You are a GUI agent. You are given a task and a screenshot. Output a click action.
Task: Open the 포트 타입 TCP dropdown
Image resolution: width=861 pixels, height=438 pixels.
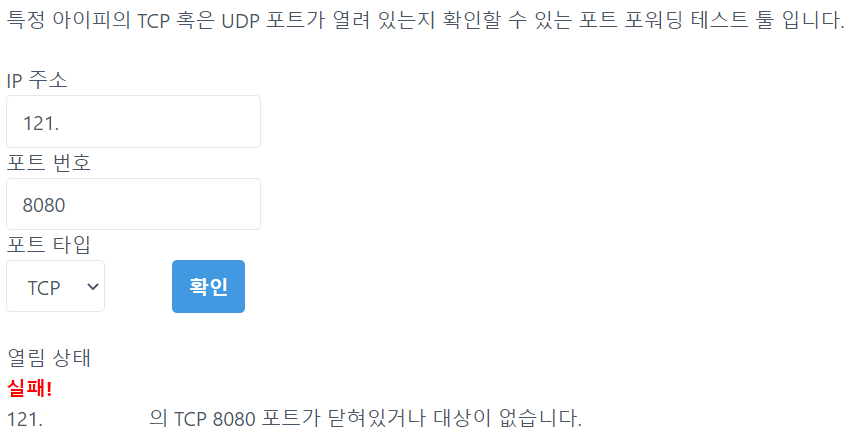[56, 287]
